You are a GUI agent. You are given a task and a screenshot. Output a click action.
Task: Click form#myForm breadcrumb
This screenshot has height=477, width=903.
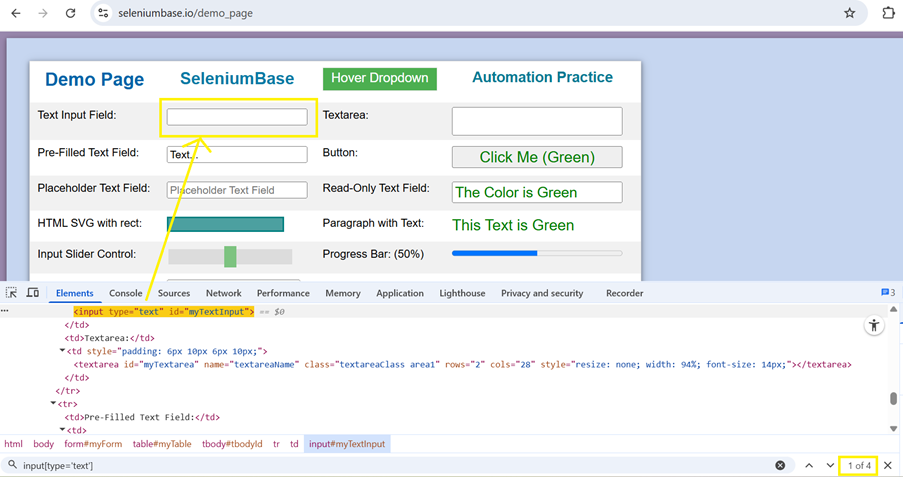pyautogui.click(x=93, y=444)
